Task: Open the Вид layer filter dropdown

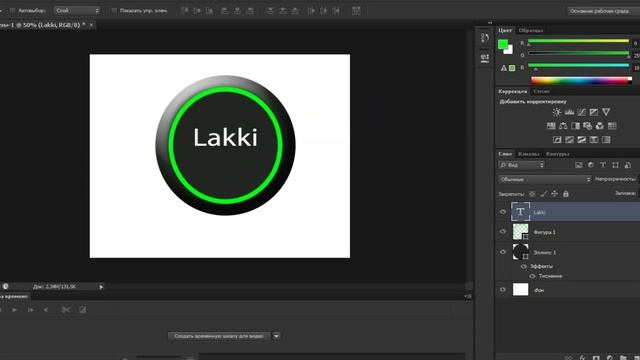Action: click(x=521, y=165)
